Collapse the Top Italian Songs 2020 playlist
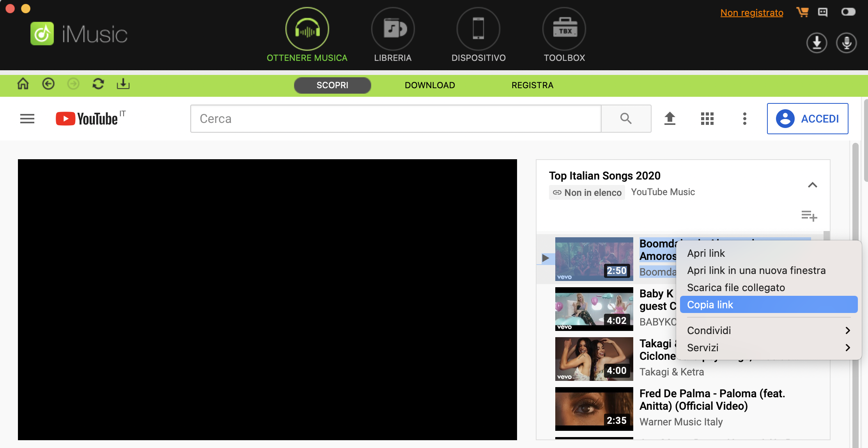The height and width of the screenshot is (448, 868). pyautogui.click(x=812, y=185)
